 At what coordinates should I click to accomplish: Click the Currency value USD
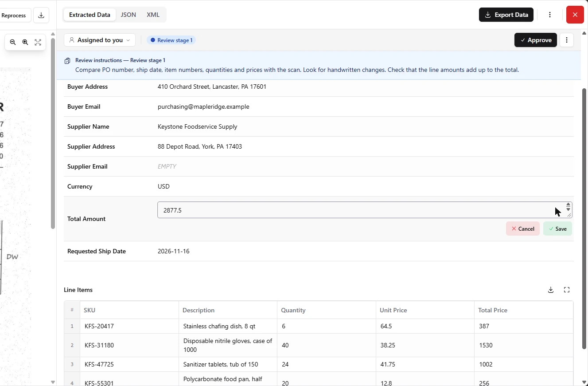coord(164,186)
